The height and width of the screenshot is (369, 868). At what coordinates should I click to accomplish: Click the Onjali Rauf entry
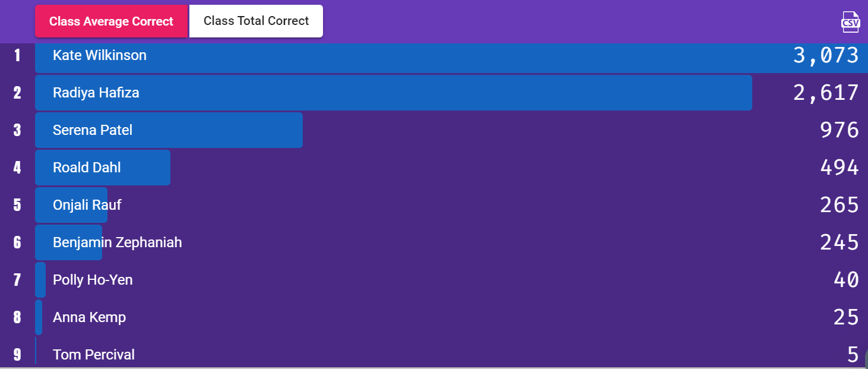87,205
